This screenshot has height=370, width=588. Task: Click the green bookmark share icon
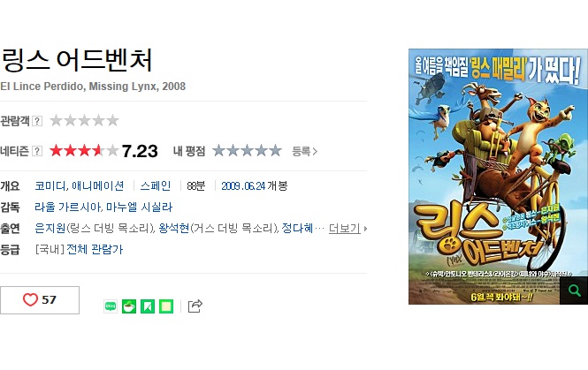point(148,306)
